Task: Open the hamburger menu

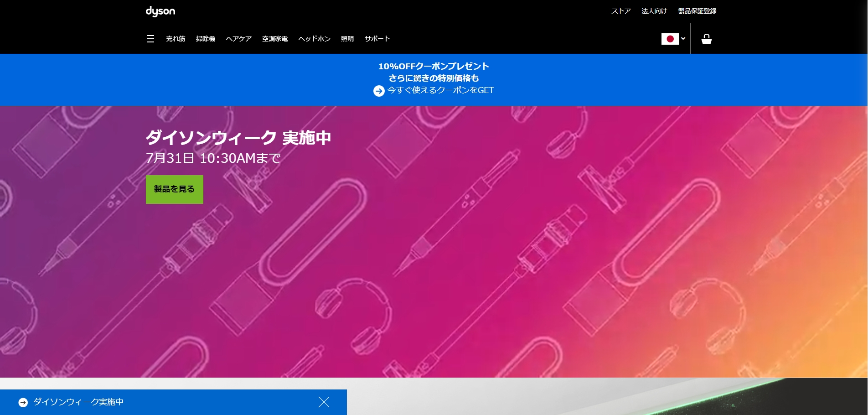Action: [150, 39]
